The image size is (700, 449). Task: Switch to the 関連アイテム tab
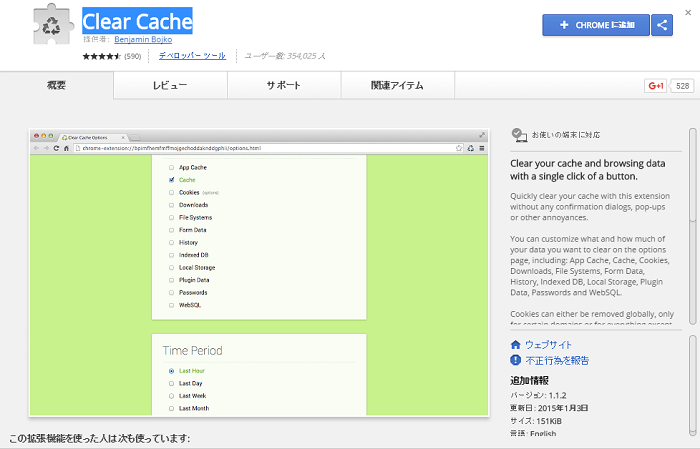[x=397, y=85]
